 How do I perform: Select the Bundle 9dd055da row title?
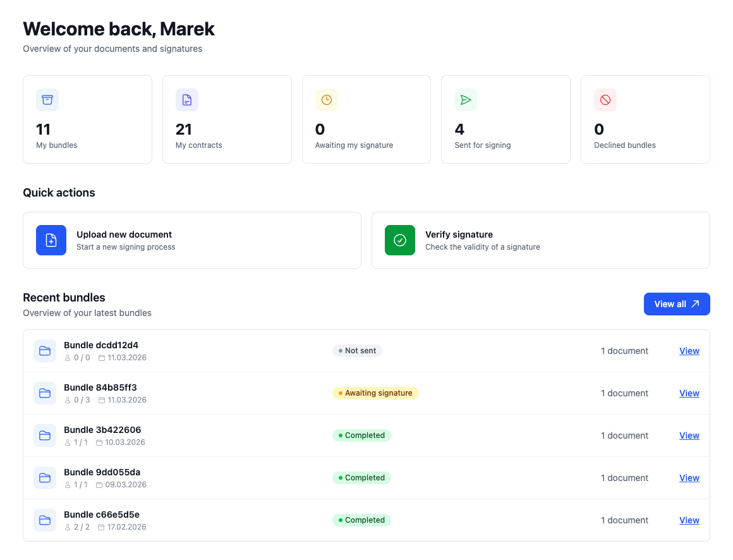pos(102,472)
